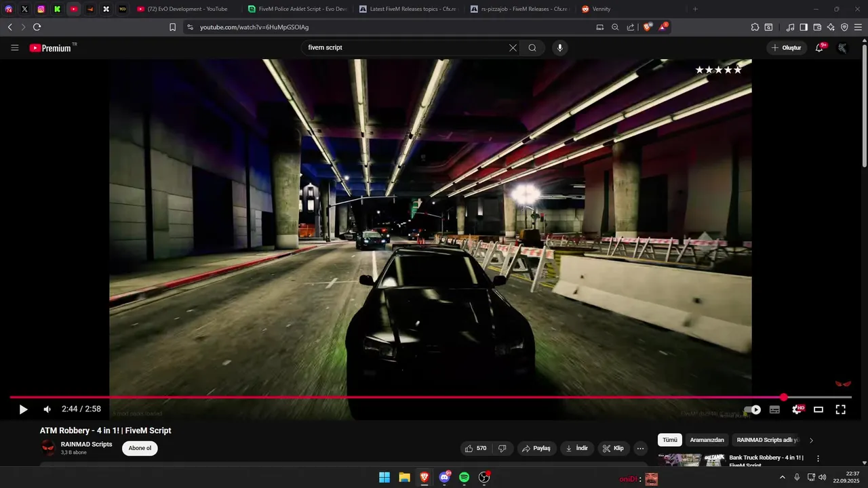Mute the video volume speaker icon
The height and width of the screenshot is (488, 868).
tap(47, 409)
